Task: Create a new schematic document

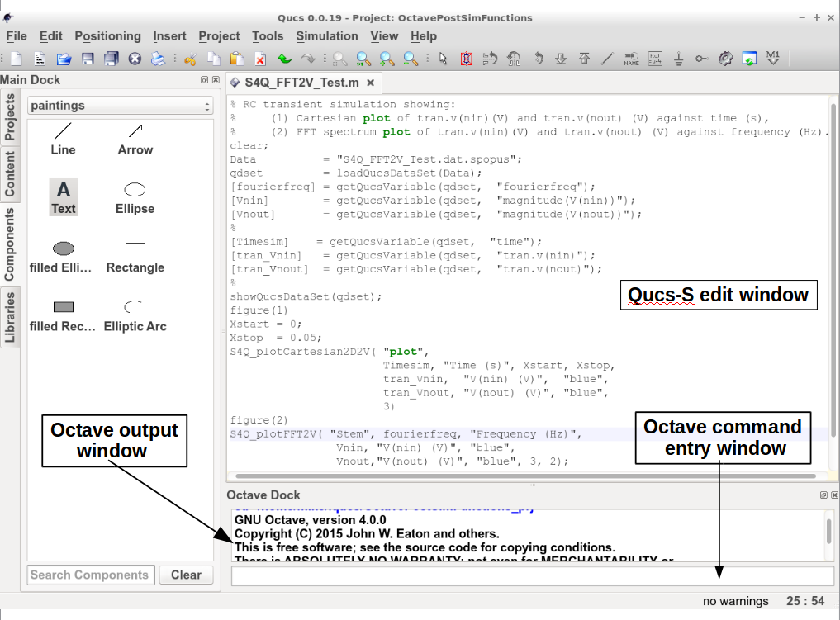Action: [16, 59]
